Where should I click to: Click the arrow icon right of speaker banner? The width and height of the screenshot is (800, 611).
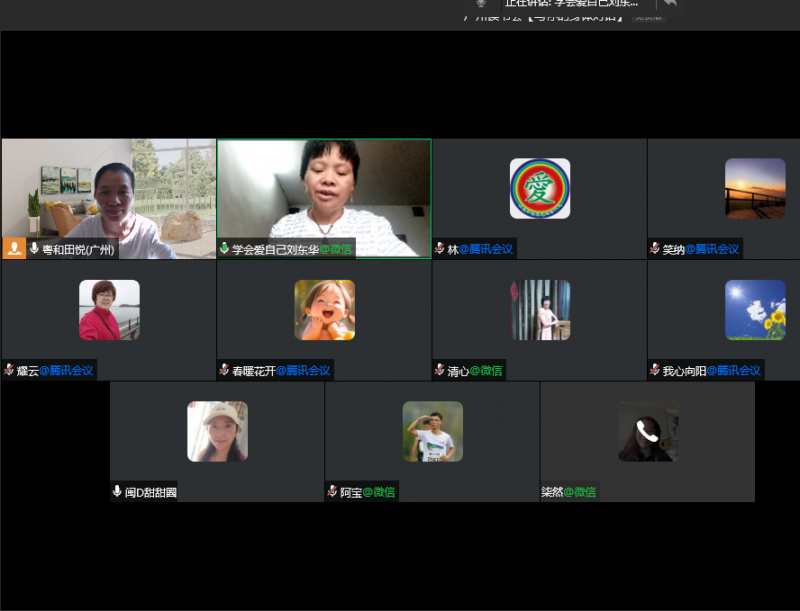[x=669, y=4]
